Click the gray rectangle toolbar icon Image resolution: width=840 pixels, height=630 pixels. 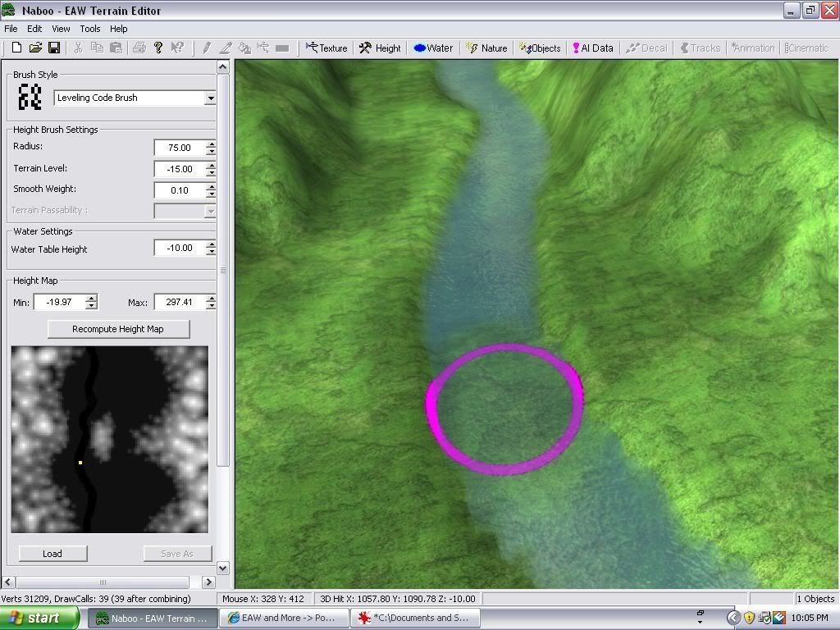tap(282, 48)
